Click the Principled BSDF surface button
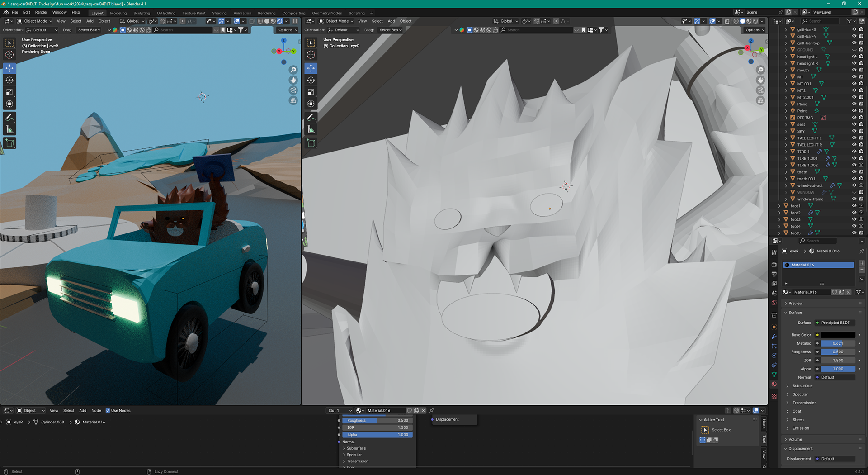The image size is (868, 475). click(x=835, y=323)
